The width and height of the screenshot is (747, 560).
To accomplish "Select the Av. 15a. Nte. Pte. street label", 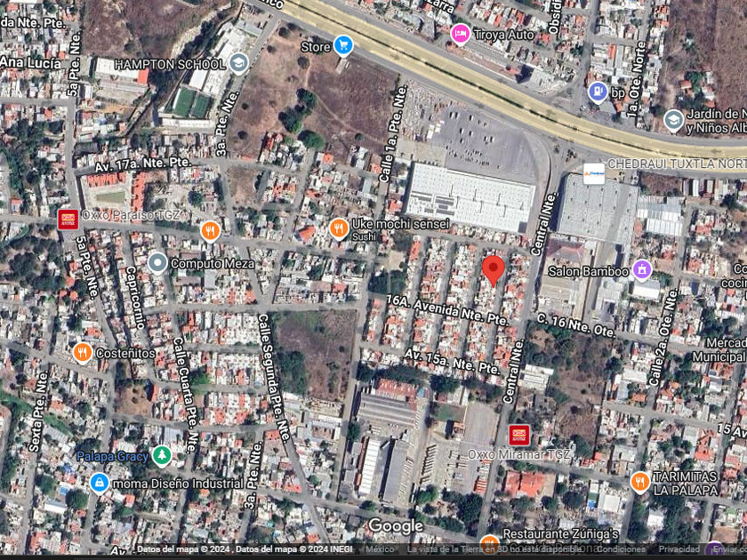I will click(x=452, y=362).
